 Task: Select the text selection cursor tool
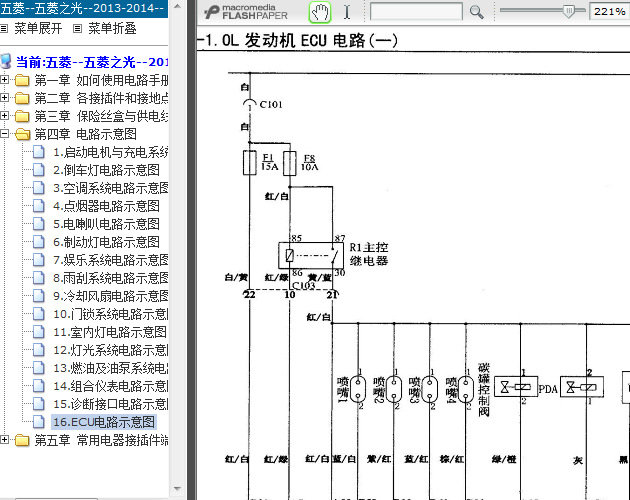tap(347, 12)
